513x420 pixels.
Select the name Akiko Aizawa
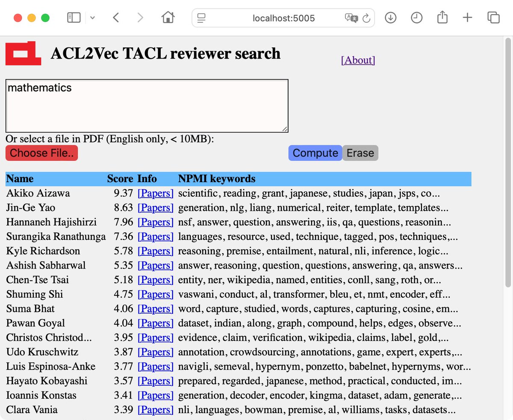[x=38, y=193]
